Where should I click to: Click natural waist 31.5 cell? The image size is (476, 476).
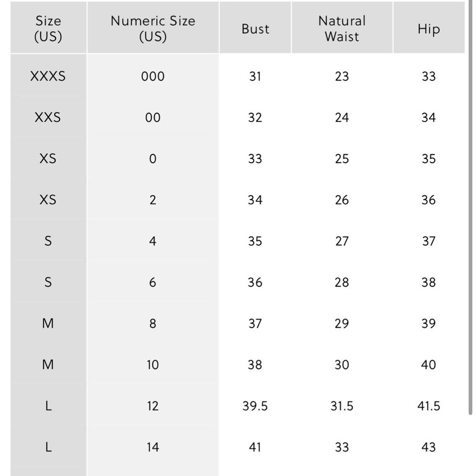point(342,406)
